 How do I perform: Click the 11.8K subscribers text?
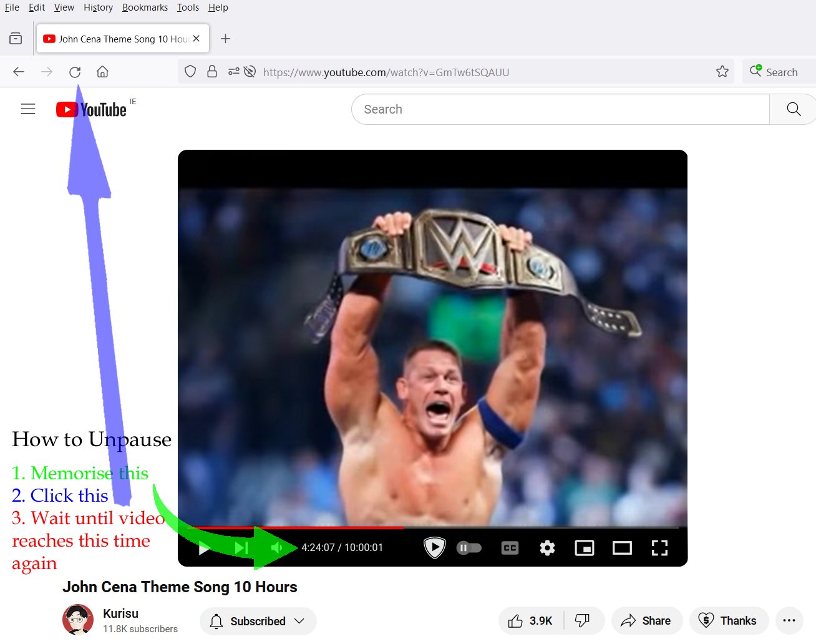(140, 629)
